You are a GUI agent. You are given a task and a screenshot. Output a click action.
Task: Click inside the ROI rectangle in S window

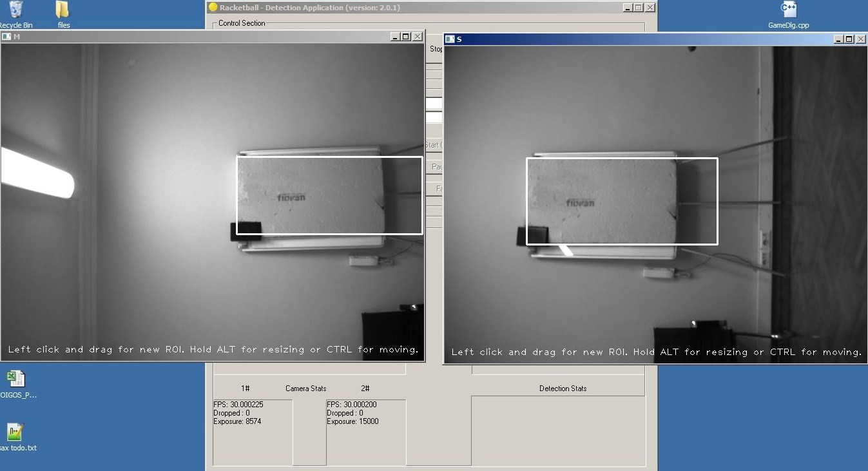pos(622,201)
